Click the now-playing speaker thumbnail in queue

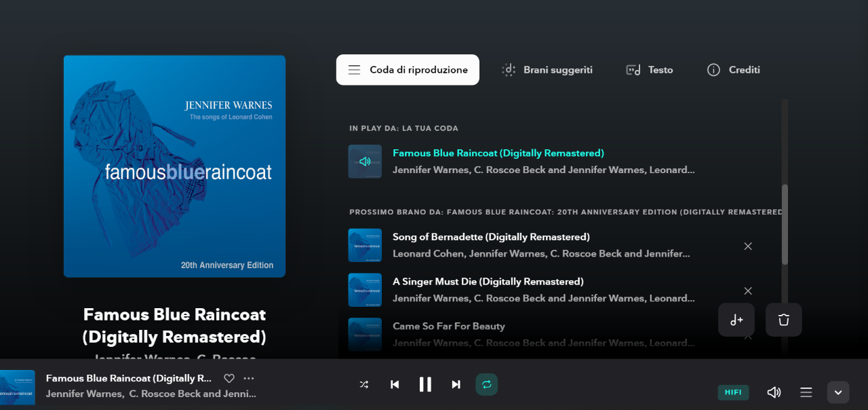pyautogui.click(x=365, y=162)
